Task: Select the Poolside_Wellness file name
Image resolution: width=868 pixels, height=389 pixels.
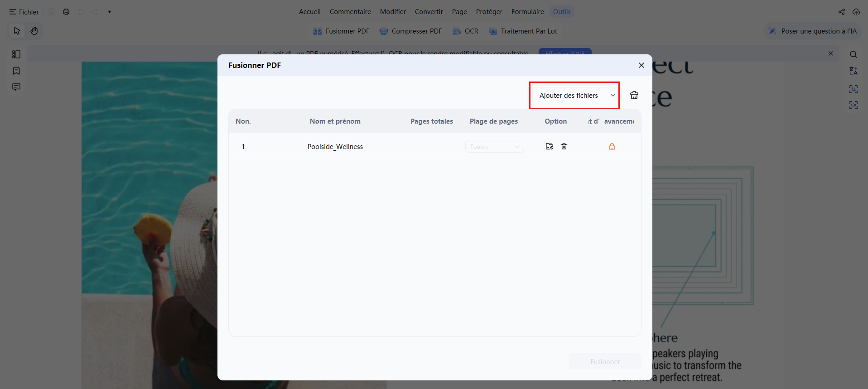Action: (335, 147)
